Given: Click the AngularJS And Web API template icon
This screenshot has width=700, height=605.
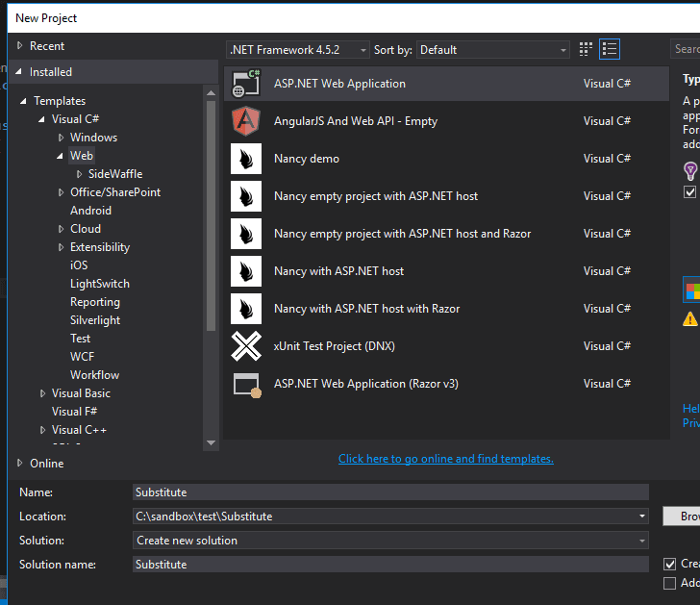Looking at the screenshot, I should click(x=246, y=121).
